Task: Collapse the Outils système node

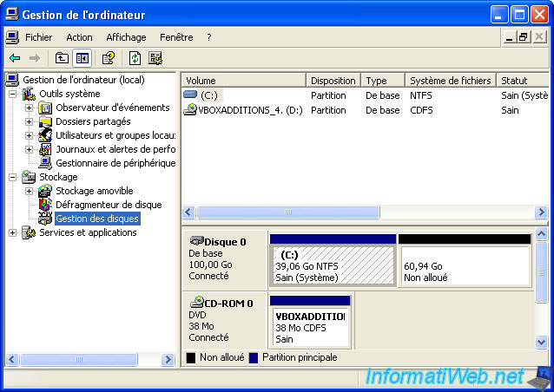Action: tap(13, 94)
